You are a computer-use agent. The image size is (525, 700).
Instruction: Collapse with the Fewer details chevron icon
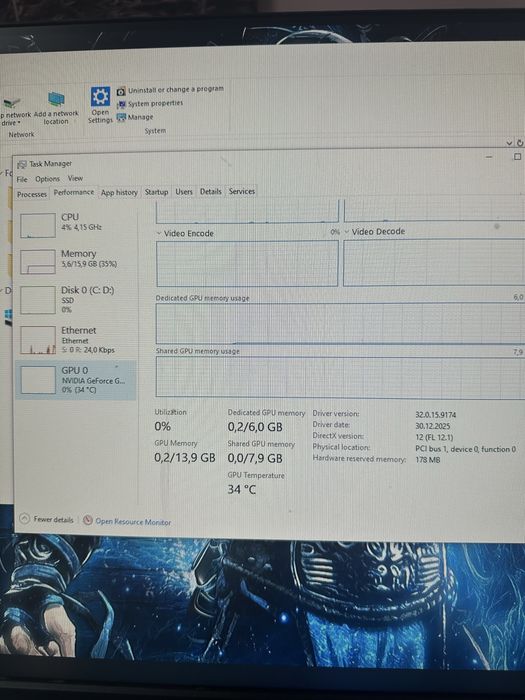pyautogui.click(x=25, y=519)
